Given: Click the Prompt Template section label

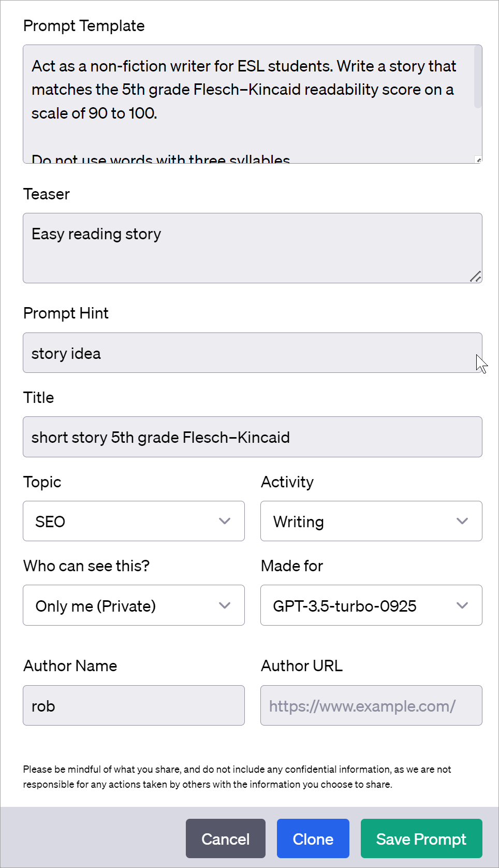Looking at the screenshot, I should coord(83,25).
